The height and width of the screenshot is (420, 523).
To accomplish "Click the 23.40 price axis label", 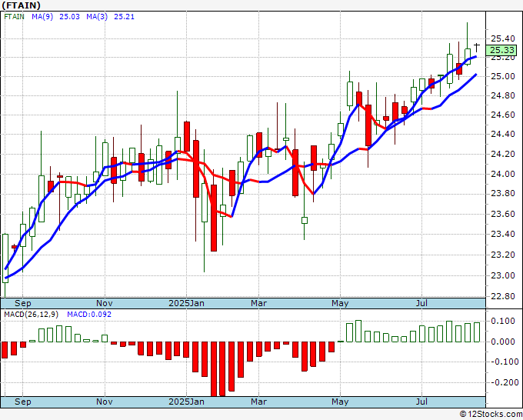I will tap(503, 234).
